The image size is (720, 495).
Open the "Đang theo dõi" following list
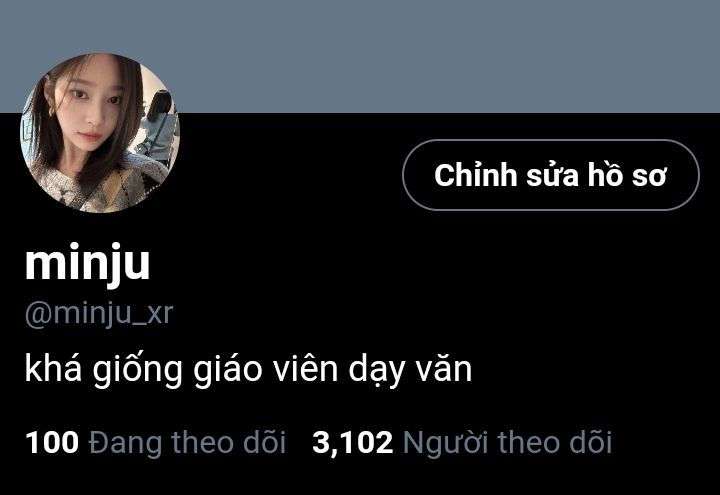187,443
